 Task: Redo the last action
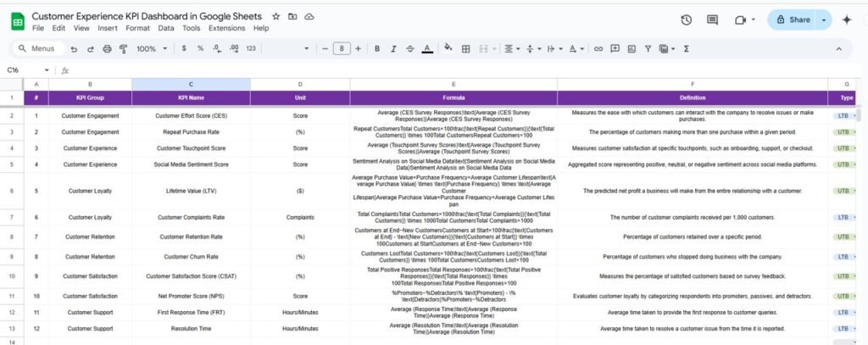pos(90,48)
